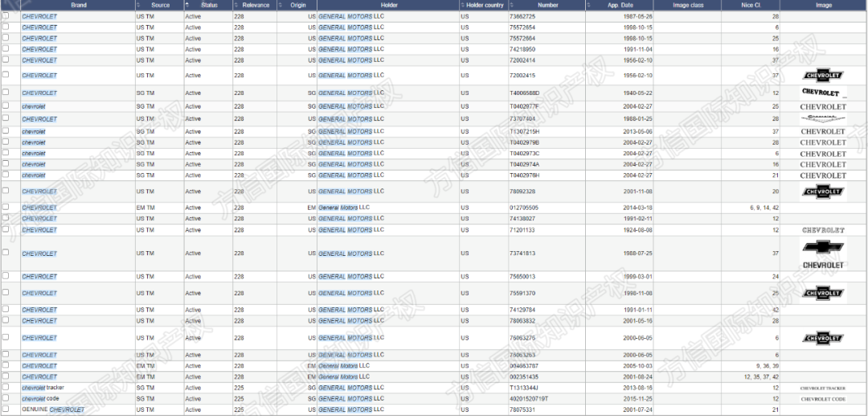Viewport: 868px width, 416px height.
Task: Tick the checkbox for number 73707404
Action: [6, 118]
